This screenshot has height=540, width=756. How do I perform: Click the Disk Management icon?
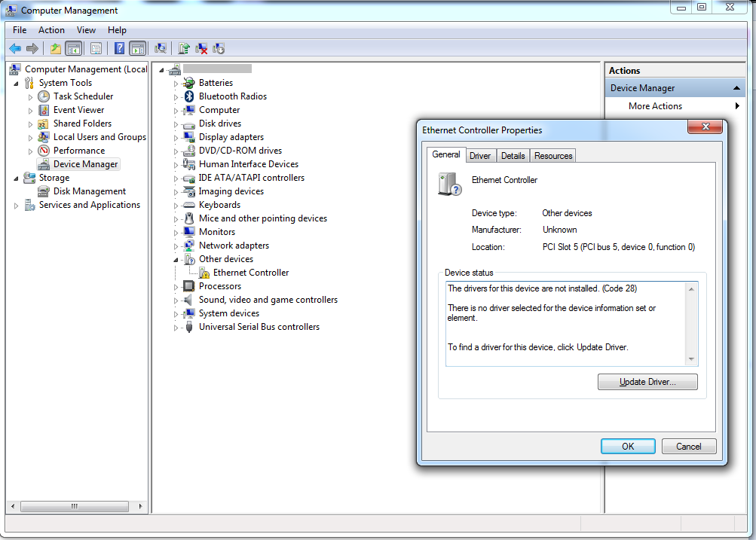[x=44, y=191]
